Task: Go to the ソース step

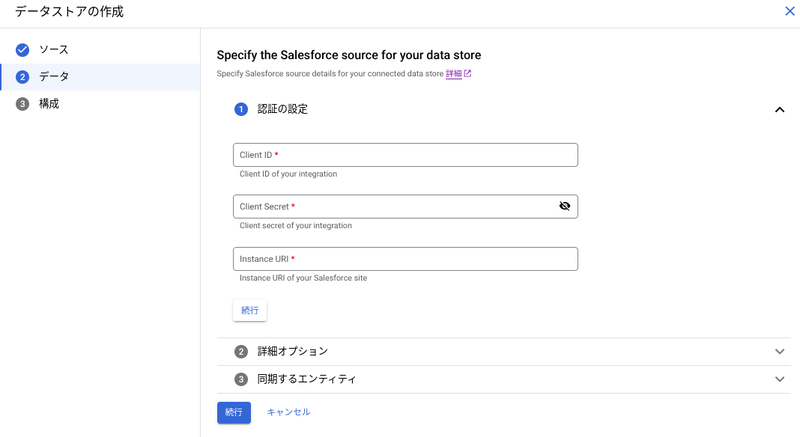Action: (100, 49)
